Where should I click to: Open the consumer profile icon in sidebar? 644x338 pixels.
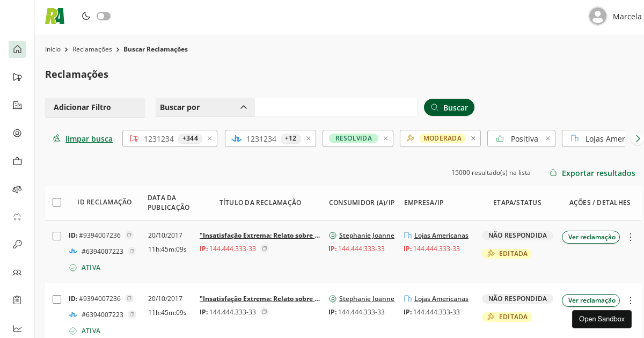17,133
